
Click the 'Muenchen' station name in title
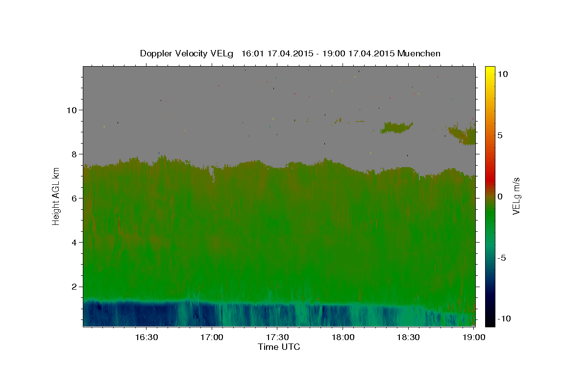click(419, 53)
